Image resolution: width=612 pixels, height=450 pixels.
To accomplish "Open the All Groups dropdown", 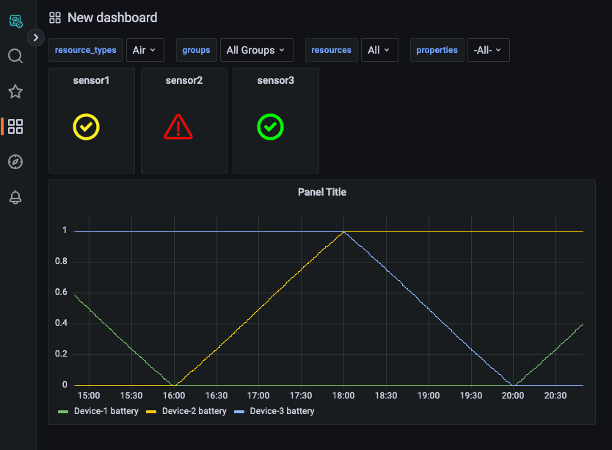I will pyautogui.click(x=256, y=50).
